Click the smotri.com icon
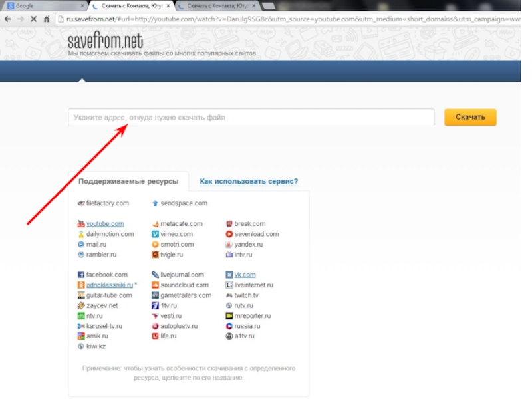 coord(155,244)
